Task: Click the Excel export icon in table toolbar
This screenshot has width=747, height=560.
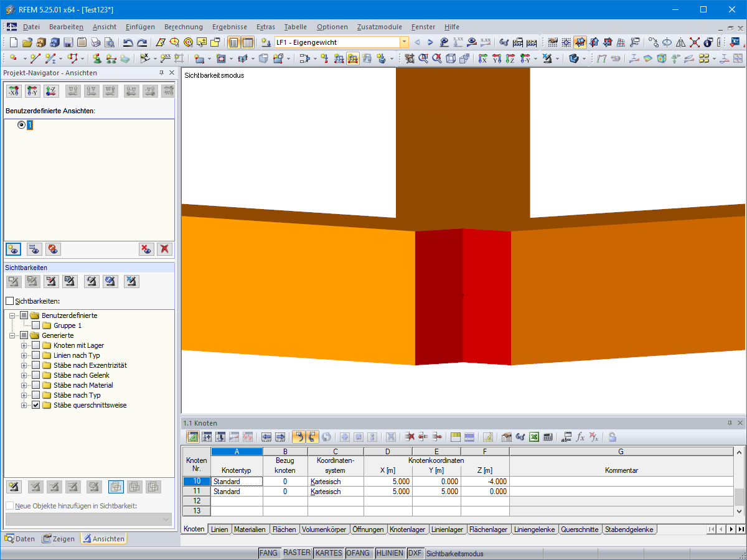Action: click(x=534, y=437)
